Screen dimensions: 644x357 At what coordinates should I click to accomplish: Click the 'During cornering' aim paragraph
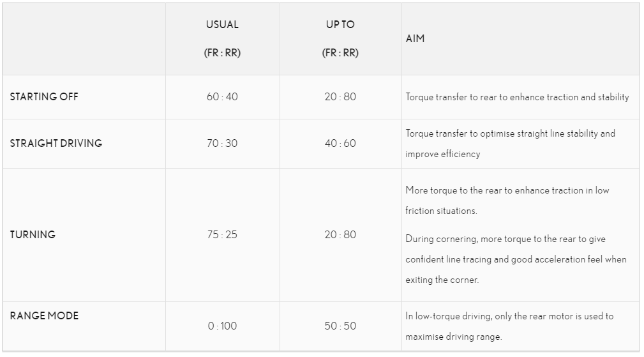[515, 259]
